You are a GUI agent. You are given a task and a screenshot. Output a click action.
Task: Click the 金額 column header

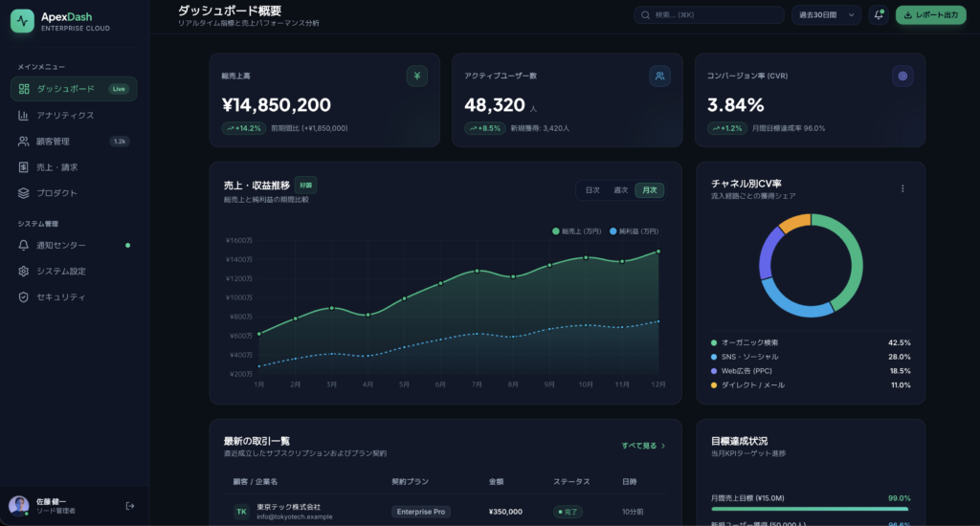(497, 482)
